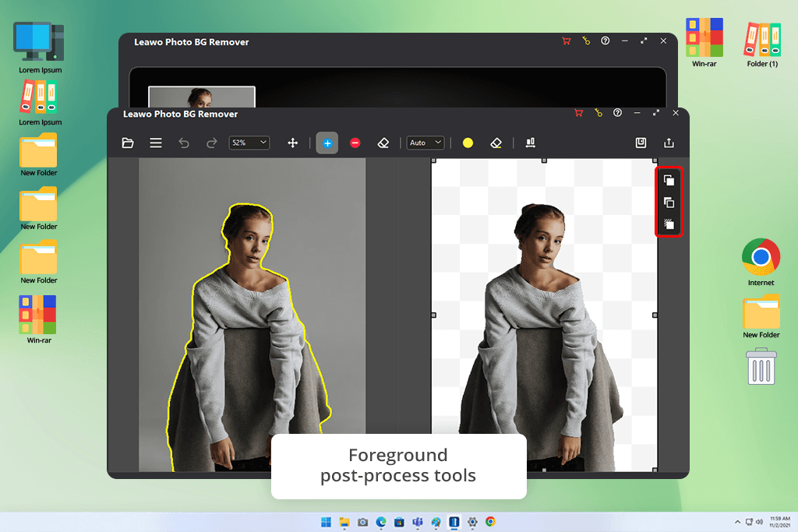Open Microsoft Teams from the taskbar

click(418, 522)
